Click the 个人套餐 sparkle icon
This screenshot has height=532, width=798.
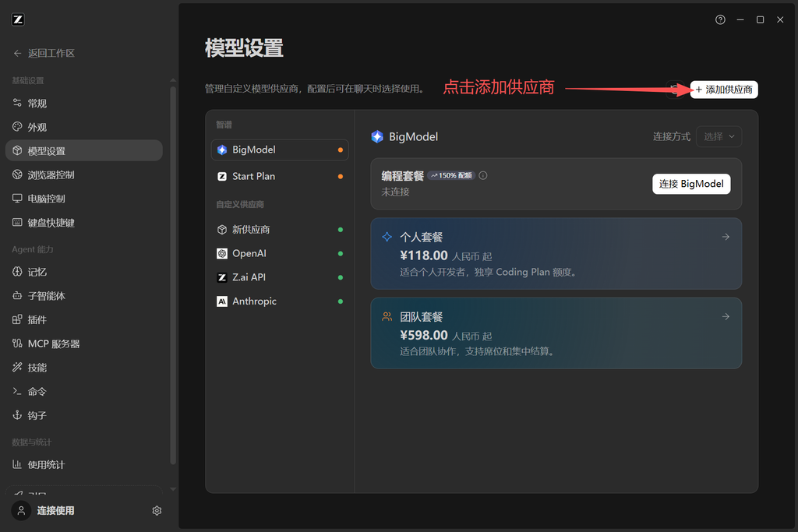(x=387, y=237)
